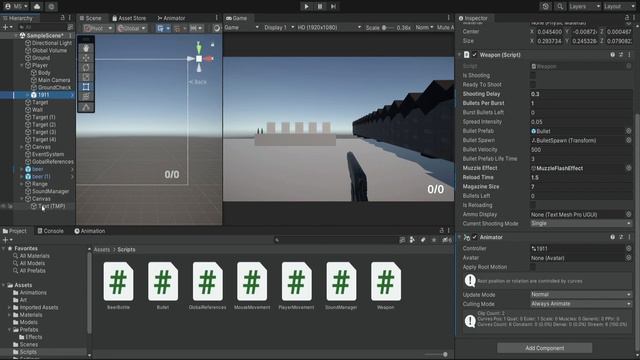Click the Project panel add (+) button
This screenshot has width=640, height=360.
click(x=7, y=240)
